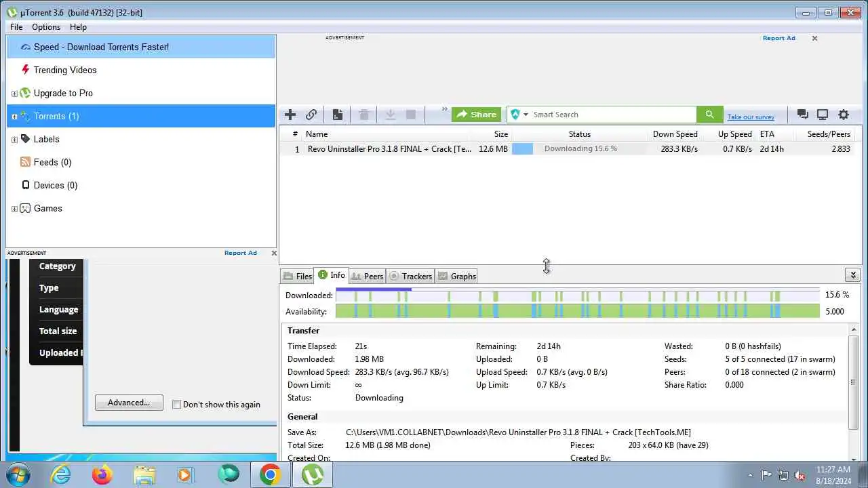The image size is (868, 488).
Task: Close the sidebar advertisement
Action: coord(274,253)
